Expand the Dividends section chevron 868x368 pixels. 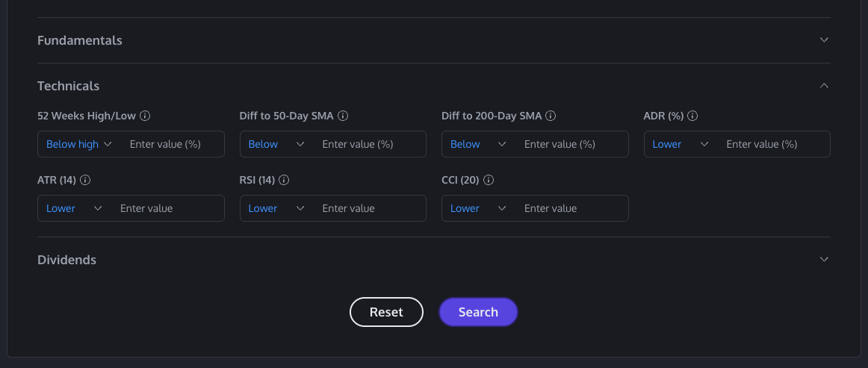pos(824,260)
